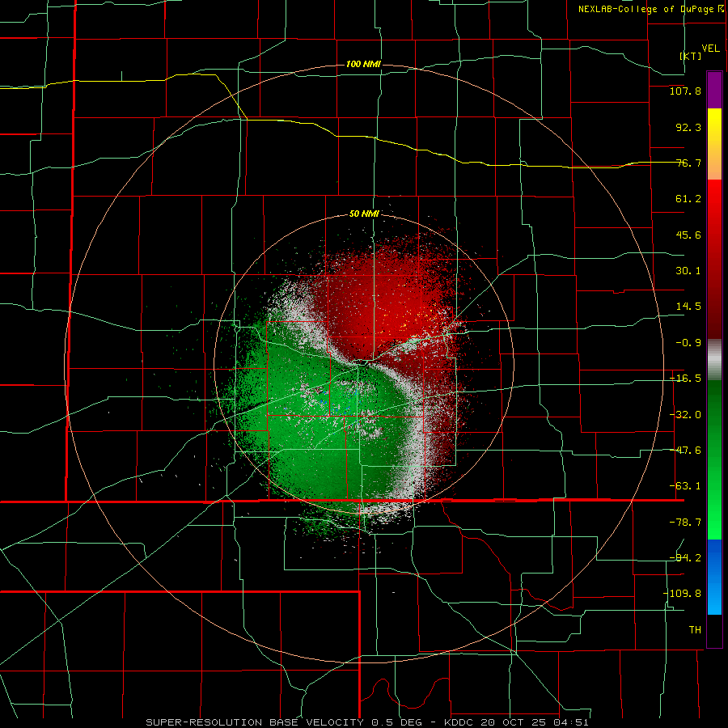
Task: Click the 76.7 velocity scale value
Action: [x=688, y=163]
